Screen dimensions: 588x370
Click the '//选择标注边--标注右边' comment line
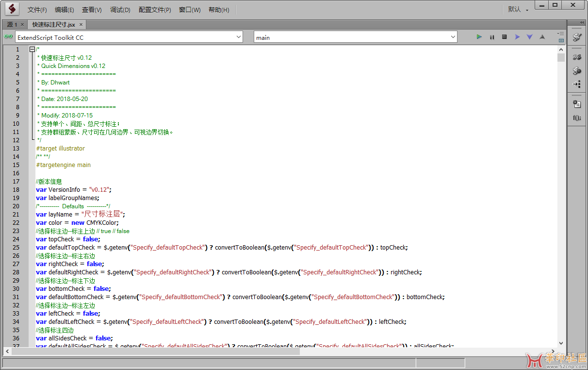point(65,256)
